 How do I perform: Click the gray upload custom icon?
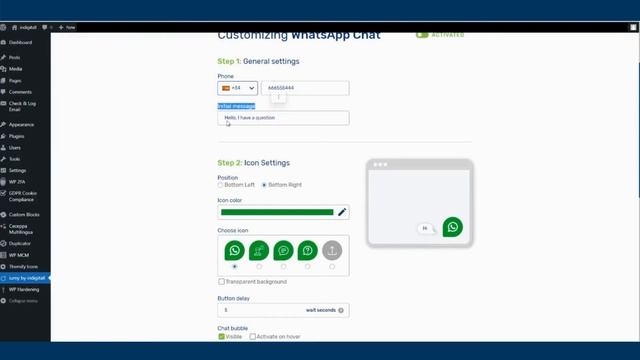pos(332,250)
